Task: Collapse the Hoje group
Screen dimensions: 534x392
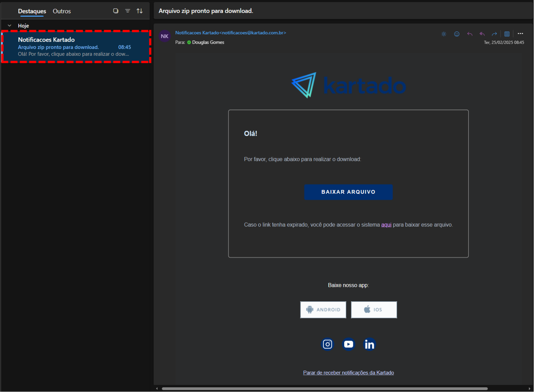Action: tap(10, 26)
